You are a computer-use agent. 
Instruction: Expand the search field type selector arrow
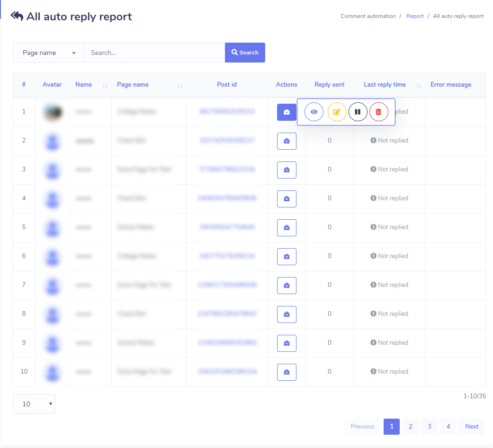pos(74,53)
